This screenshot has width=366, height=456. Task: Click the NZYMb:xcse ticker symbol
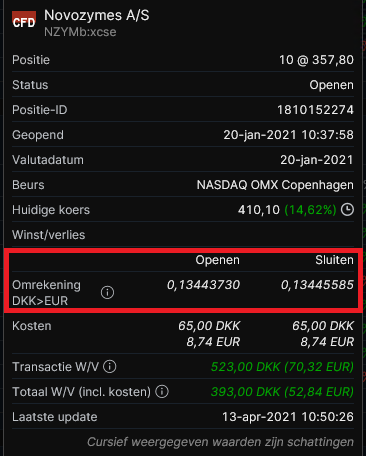[x=80, y=32]
